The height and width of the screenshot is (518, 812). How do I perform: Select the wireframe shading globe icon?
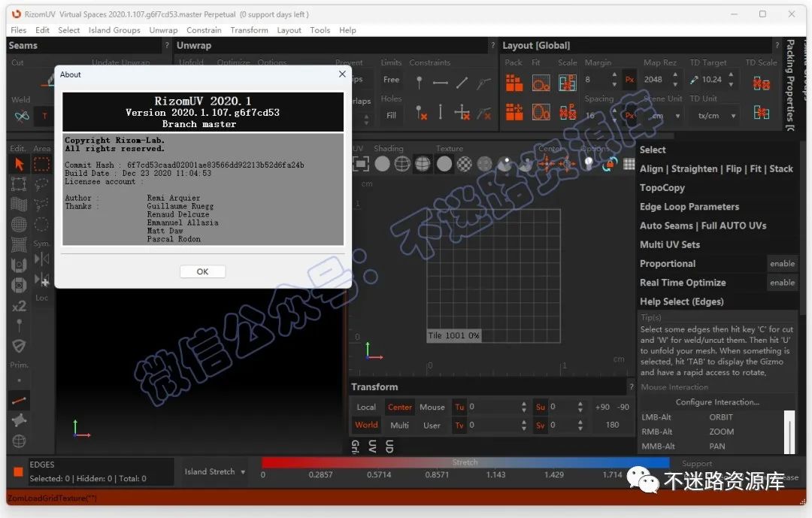tap(402, 164)
